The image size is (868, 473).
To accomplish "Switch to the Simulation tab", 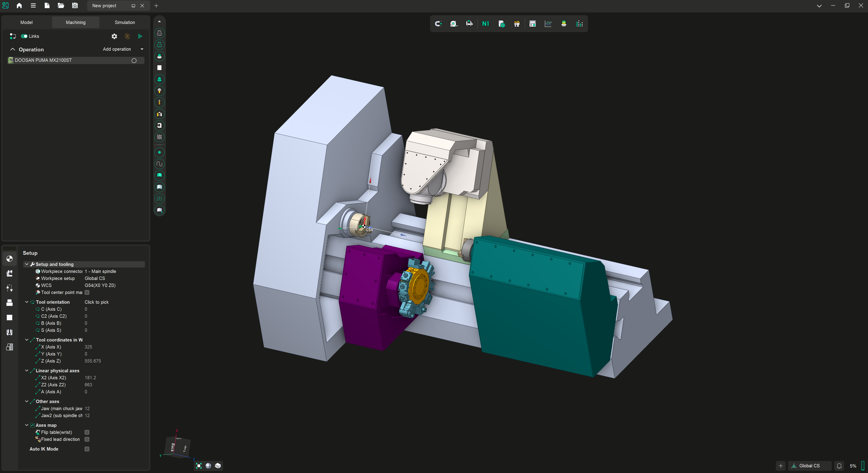I will [125, 22].
